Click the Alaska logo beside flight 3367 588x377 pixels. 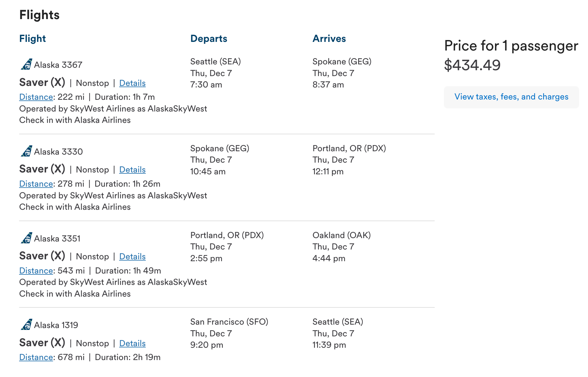pyautogui.click(x=26, y=64)
